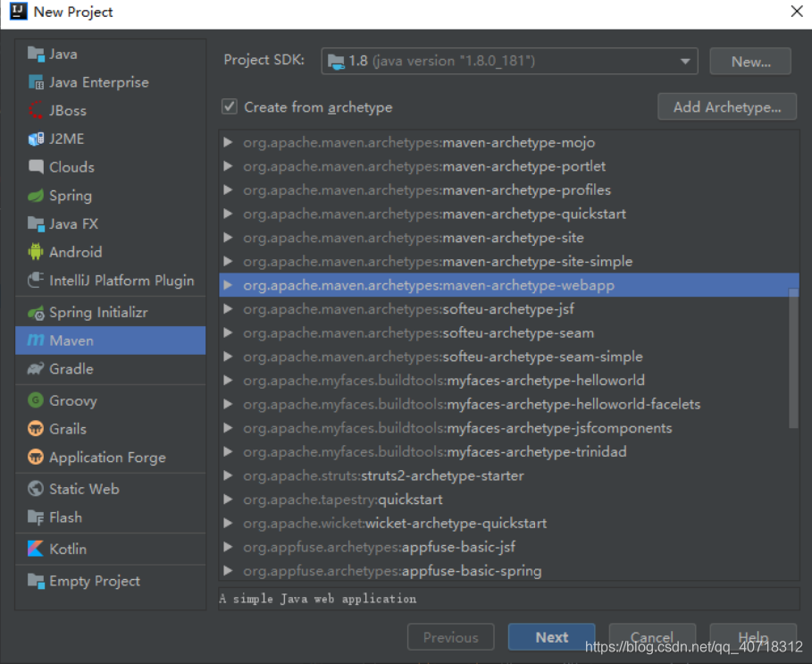Click the J2ME icon
The image size is (812, 664).
(36, 139)
